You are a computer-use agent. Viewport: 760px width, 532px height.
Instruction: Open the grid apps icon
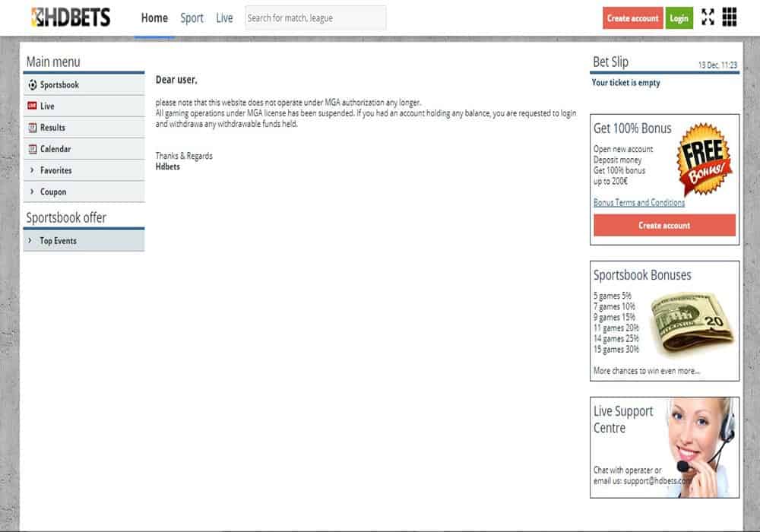click(x=730, y=17)
